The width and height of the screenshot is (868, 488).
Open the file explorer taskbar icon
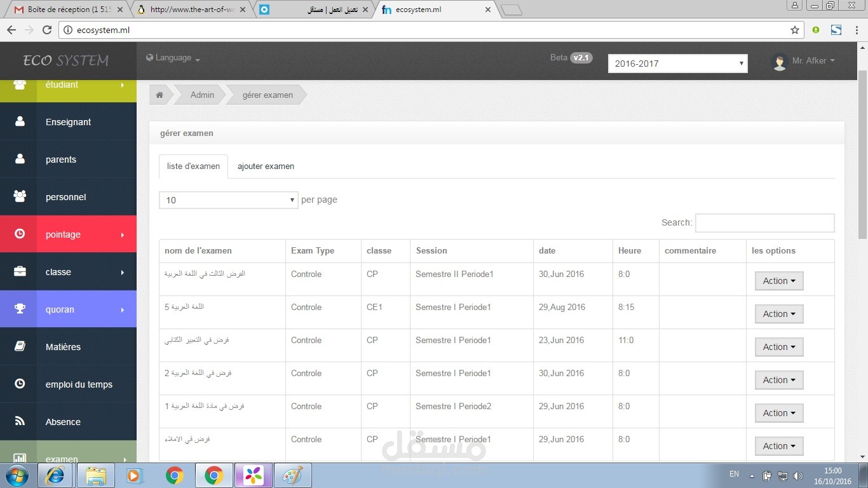[96, 475]
